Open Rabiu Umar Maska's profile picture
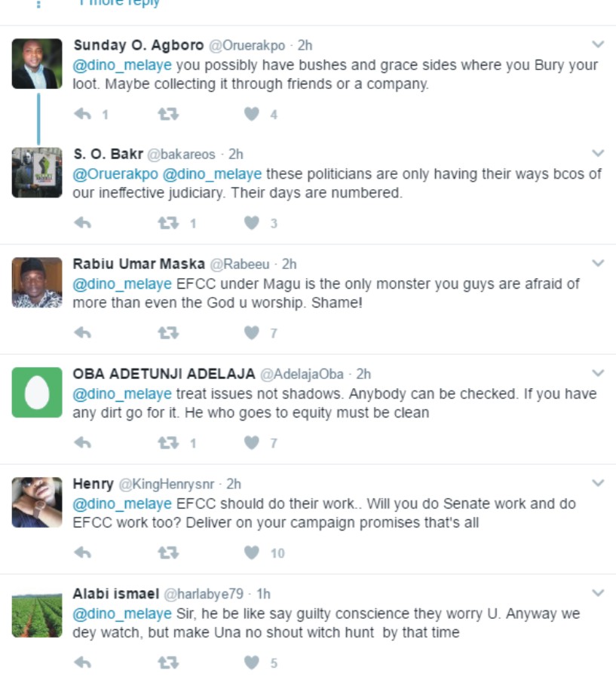 (37, 283)
